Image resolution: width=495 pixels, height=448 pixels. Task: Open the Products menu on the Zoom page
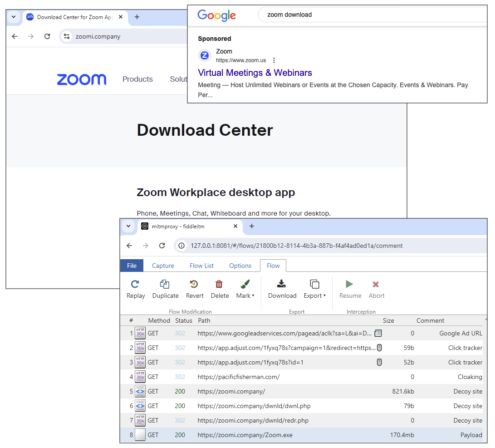pos(137,79)
